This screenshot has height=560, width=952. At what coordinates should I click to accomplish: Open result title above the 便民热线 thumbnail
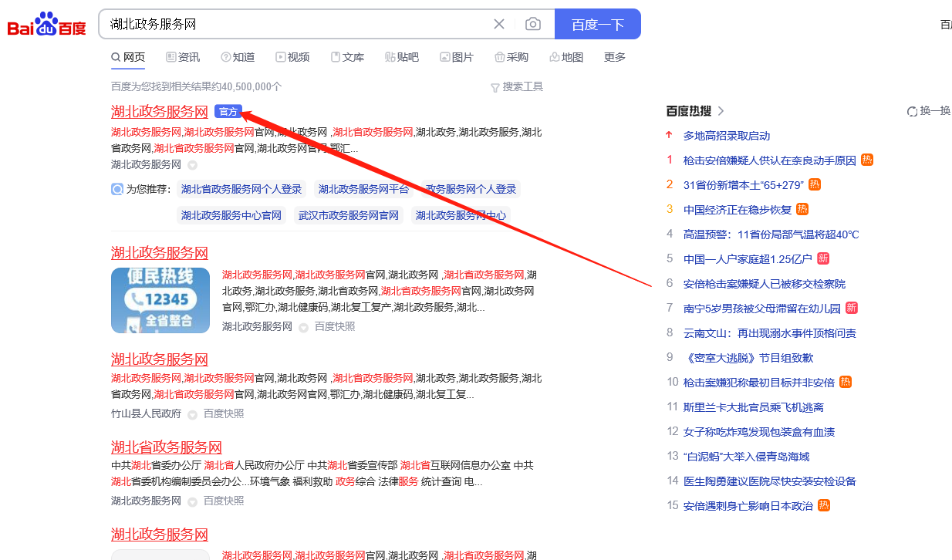click(160, 253)
